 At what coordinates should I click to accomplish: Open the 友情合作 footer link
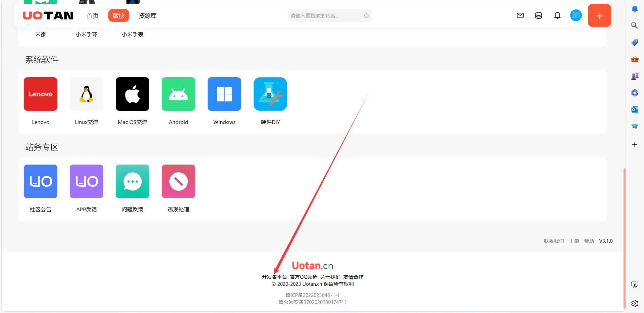[x=353, y=277]
